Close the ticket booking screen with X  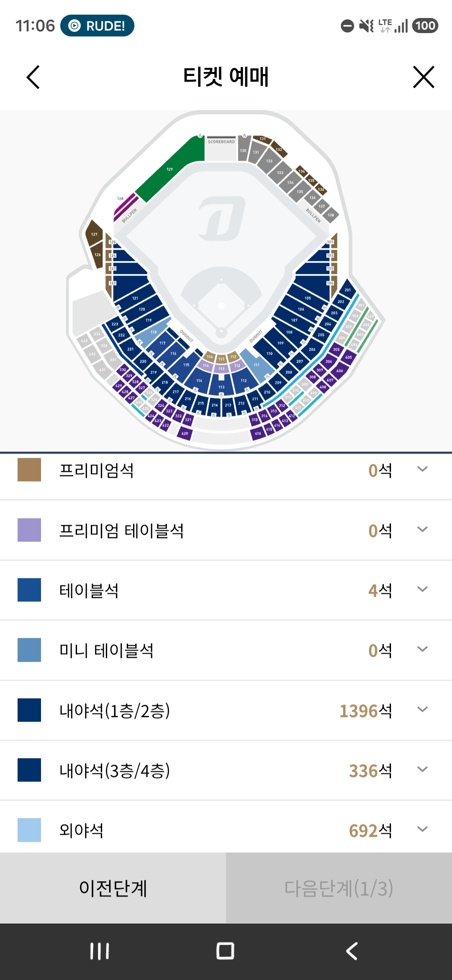(x=424, y=77)
